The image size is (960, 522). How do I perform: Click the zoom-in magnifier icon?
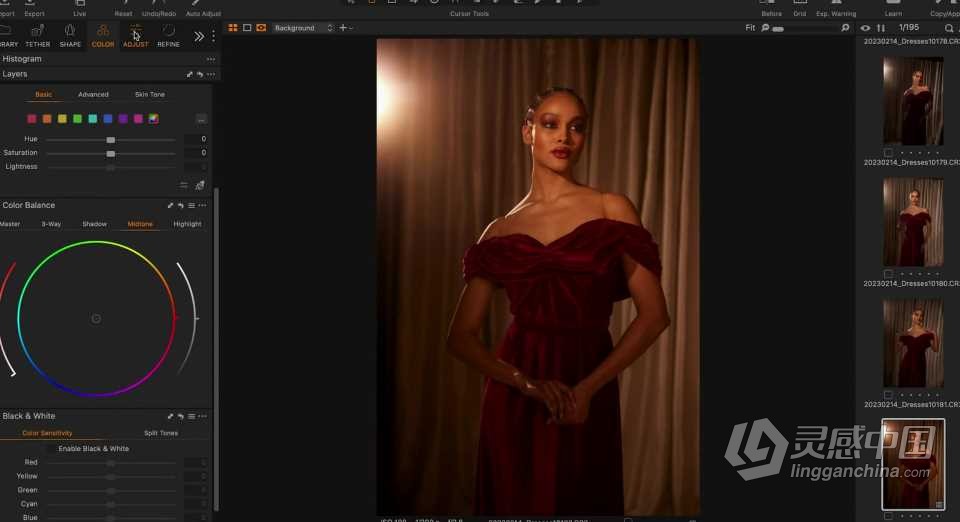point(846,28)
